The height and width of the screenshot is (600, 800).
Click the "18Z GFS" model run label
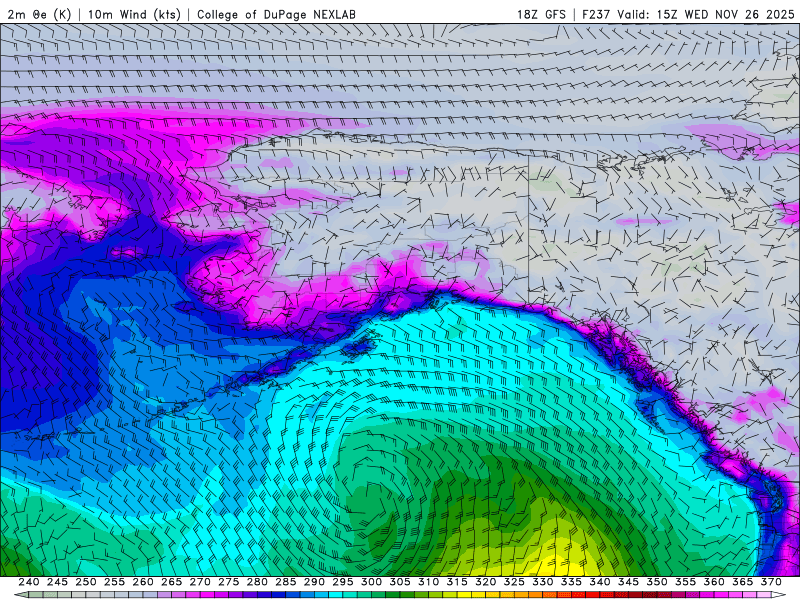pos(541,14)
